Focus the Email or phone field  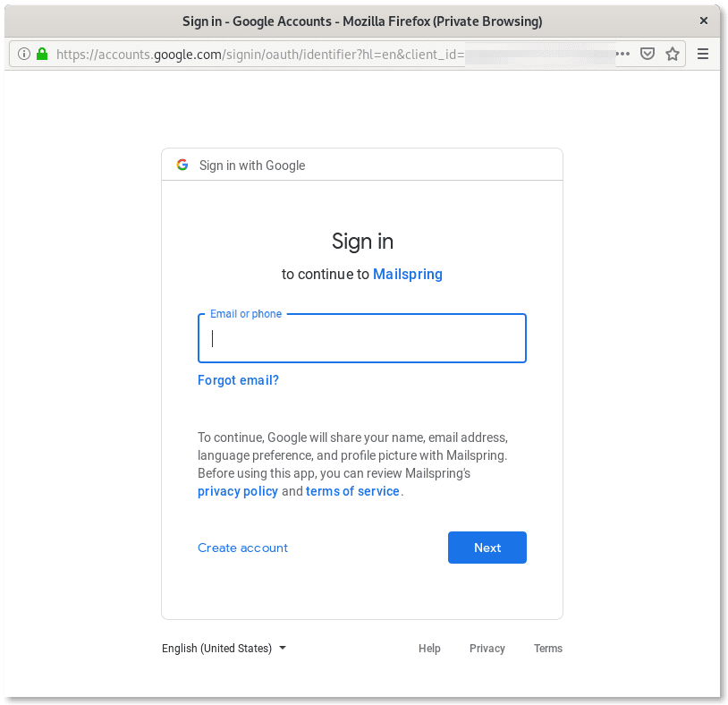click(361, 338)
